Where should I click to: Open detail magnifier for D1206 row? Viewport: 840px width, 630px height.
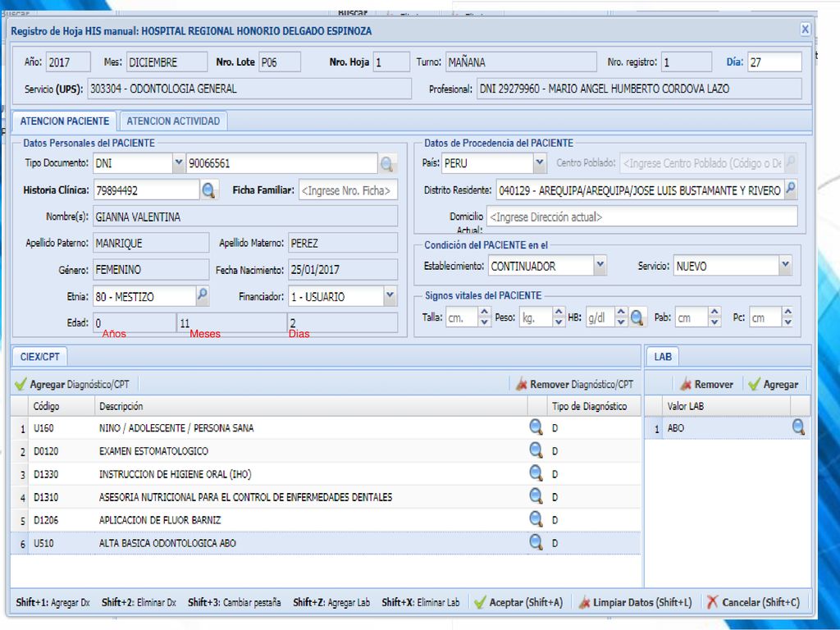pyautogui.click(x=536, y=519)
